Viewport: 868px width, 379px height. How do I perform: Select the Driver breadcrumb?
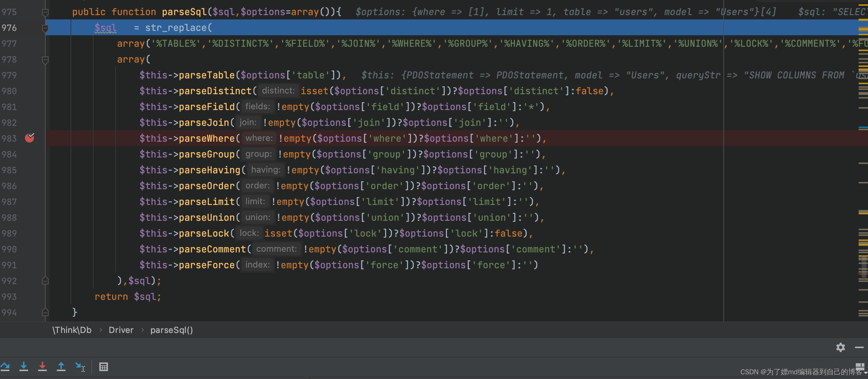click(121, 330)
